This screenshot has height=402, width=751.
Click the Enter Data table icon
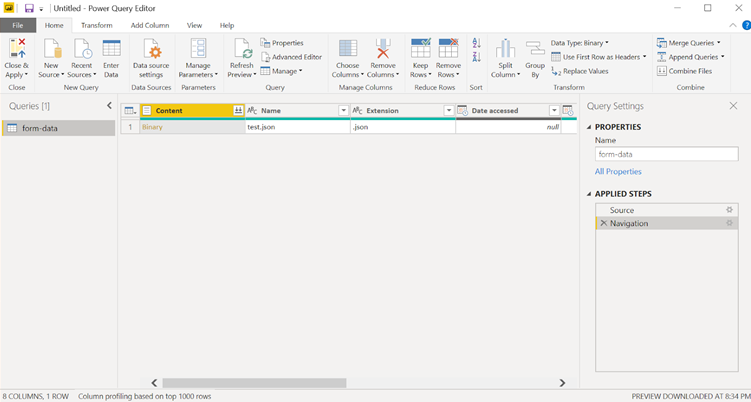pos(111,48)
